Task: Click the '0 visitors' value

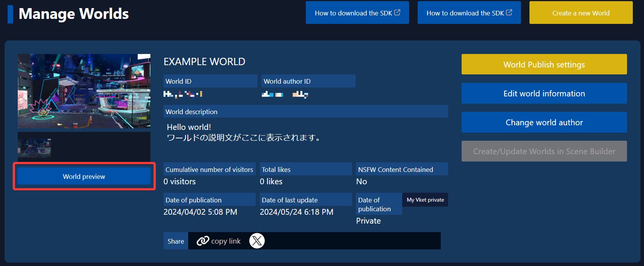Action: (x=180, y=182)
